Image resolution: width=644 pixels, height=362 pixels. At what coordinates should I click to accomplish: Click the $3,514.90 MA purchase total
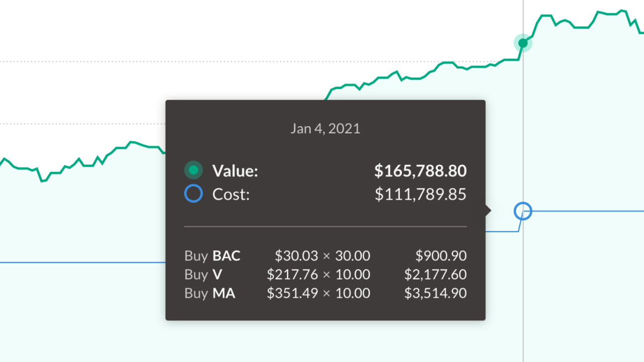435,293
